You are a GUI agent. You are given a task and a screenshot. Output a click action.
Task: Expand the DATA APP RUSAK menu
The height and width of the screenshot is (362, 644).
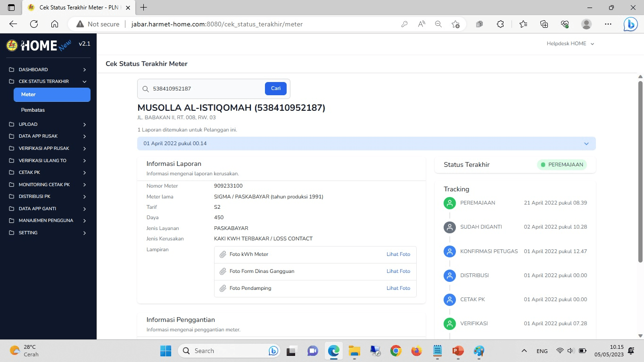pos(48,136)
